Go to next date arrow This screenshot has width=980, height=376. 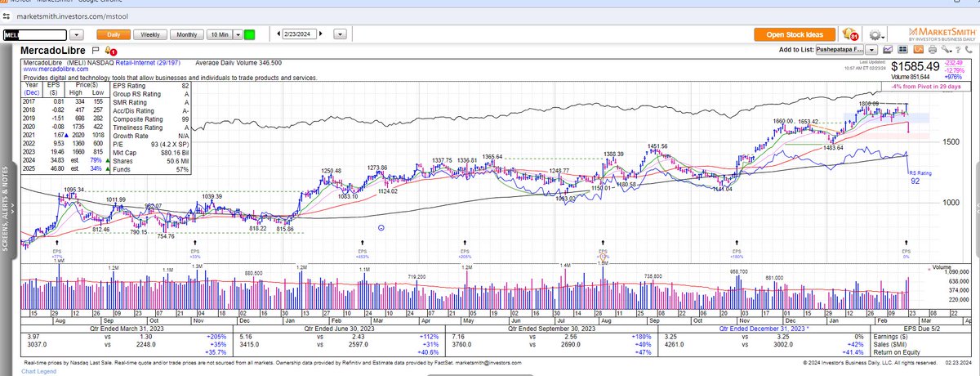pyautogui.click(x=320, y=34)
